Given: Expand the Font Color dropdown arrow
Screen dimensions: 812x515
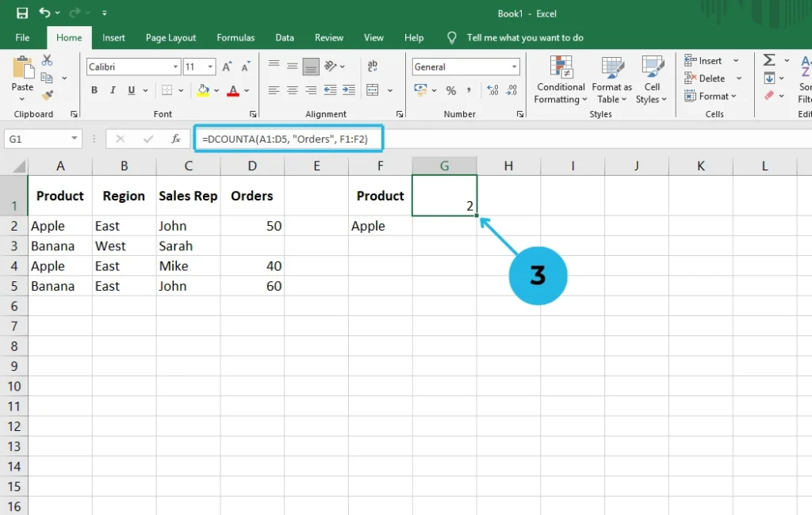Looking at the screenshot, I should tap(247, 90).
